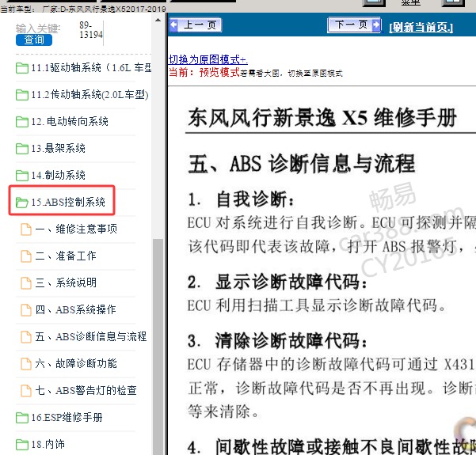Screen dimensions: 476x455
Task: Click the left arrow icon on 上一页
Action: click(174, 25)
